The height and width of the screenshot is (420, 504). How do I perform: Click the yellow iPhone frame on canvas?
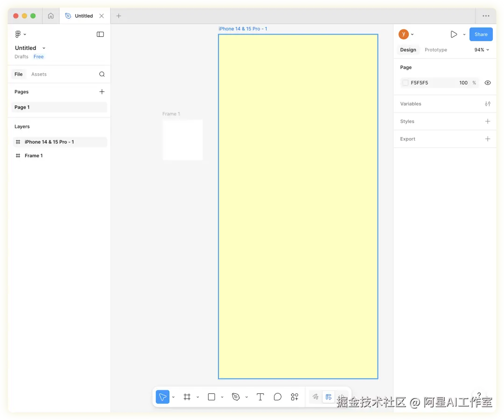298,207
